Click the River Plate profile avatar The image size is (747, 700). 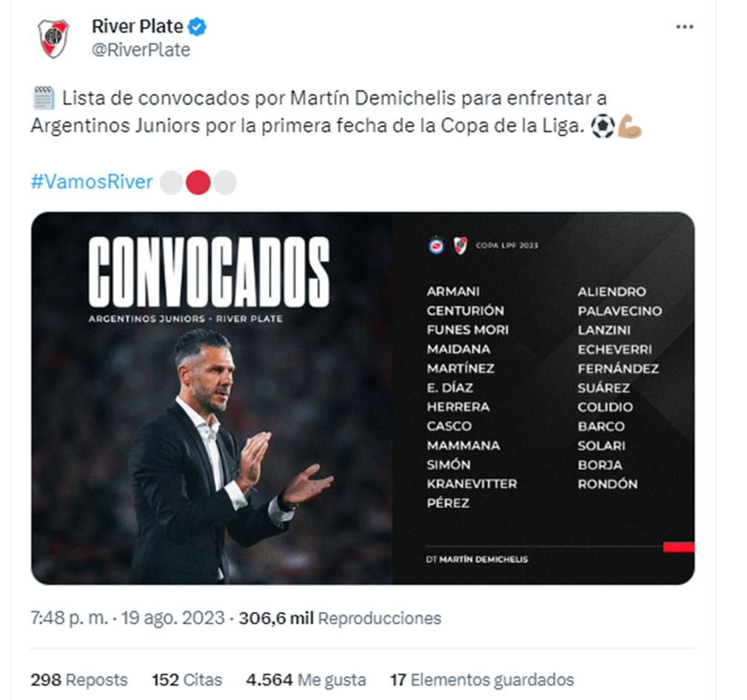point(53,38)
